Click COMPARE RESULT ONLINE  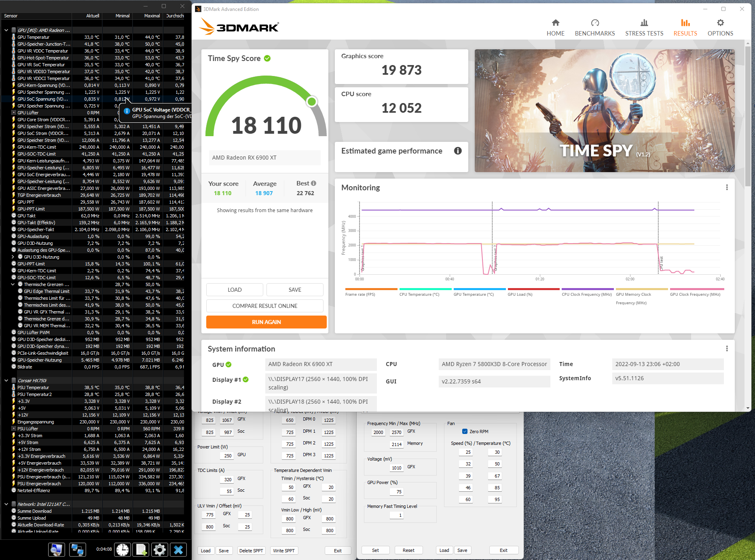pyautogui.click(x=265, y=306)
